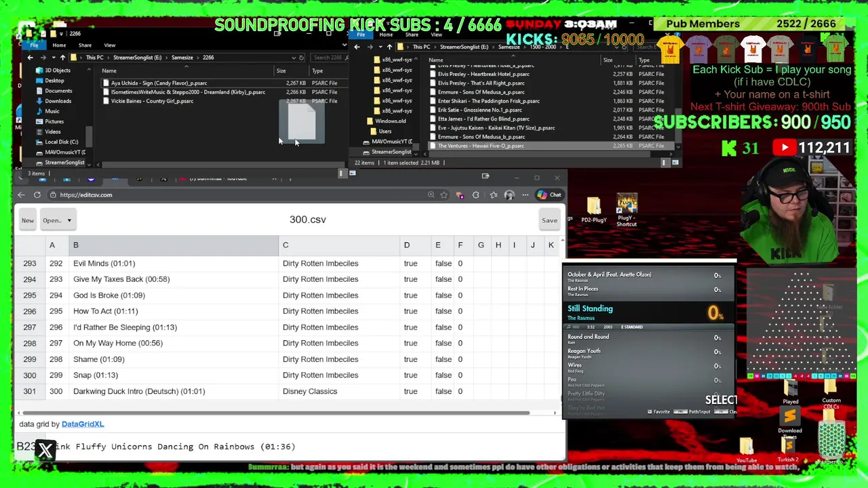
Task: Go up one level in the right Explorer window
Action: (x=389, y=47)
